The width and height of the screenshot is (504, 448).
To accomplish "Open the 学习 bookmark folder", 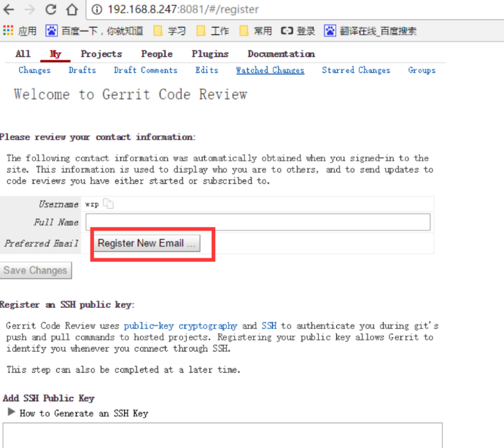I will click(169, 31).
